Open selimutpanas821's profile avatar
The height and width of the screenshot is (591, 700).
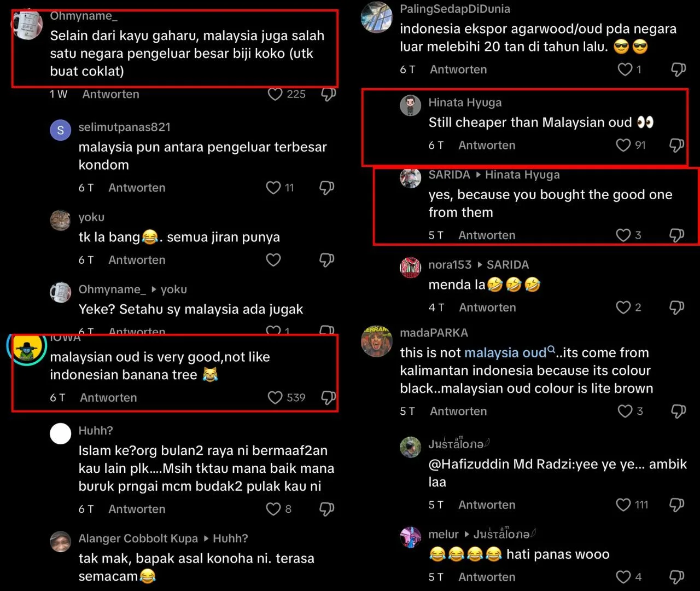coord(60,130)
